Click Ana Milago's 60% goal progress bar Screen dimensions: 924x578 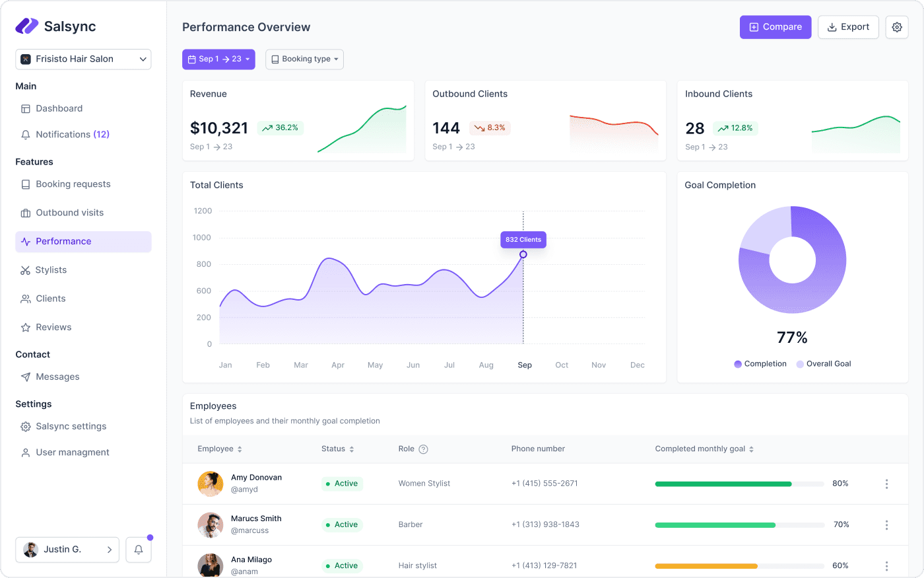pos(740,566)
